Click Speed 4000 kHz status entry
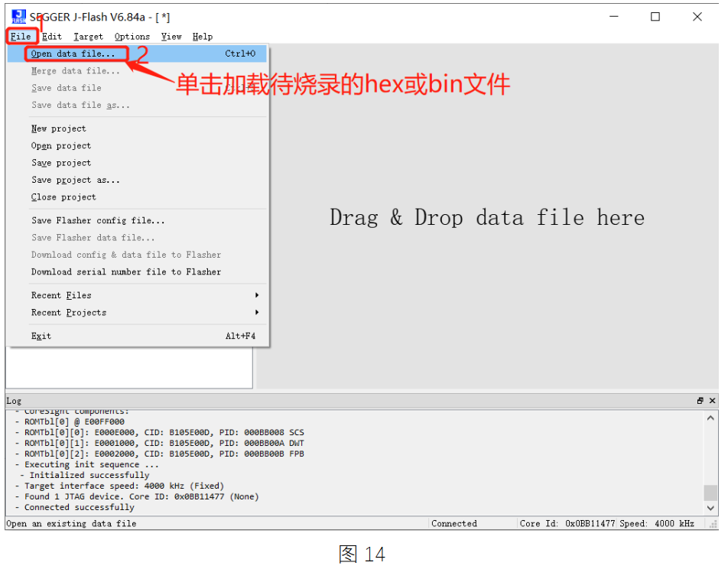This screenshot has width=728, height=569. (x=656, y=523)
